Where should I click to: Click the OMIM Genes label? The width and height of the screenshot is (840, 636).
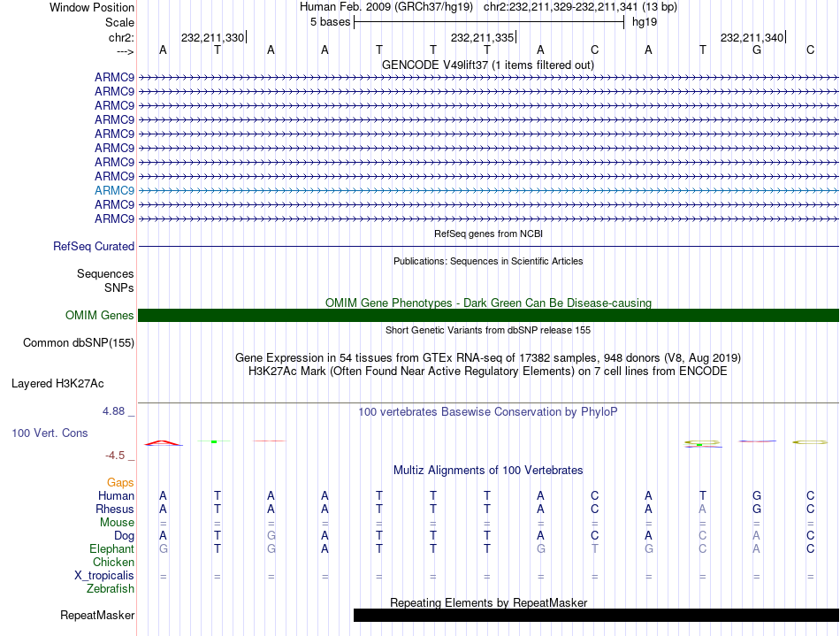coord(99,315)
